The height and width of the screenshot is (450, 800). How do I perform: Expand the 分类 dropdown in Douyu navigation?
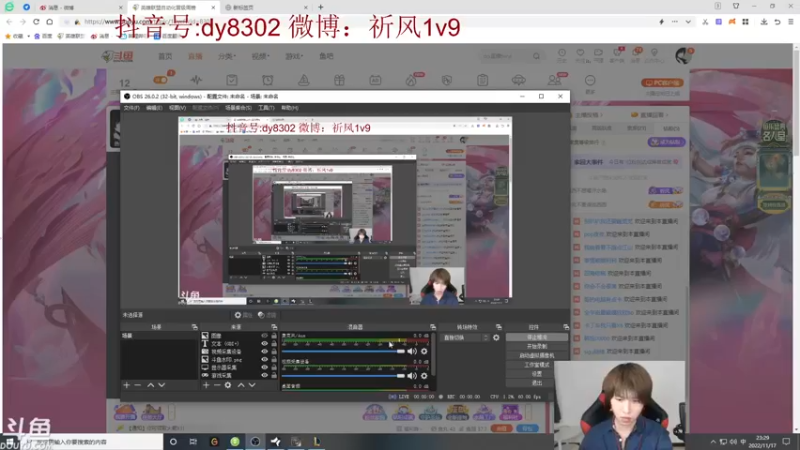[227, 56]
